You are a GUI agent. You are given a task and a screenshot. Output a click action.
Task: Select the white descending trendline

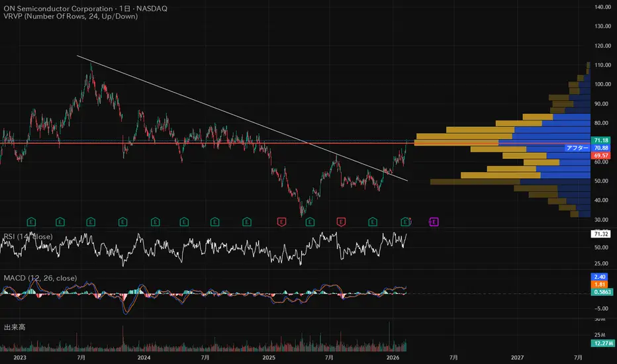coord(242,118)
